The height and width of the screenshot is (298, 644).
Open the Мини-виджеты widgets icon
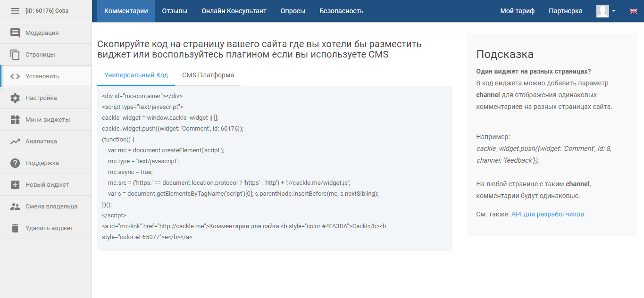15,120
